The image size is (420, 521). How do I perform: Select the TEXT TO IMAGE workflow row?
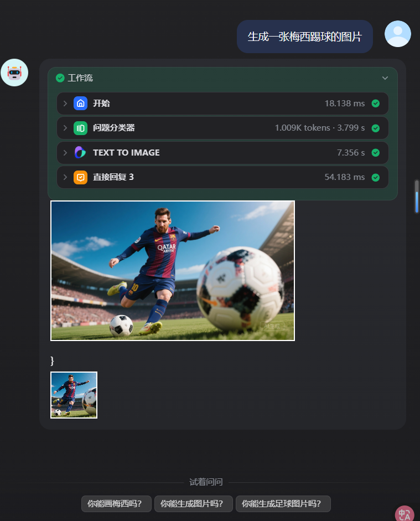(x=221, y=153)
